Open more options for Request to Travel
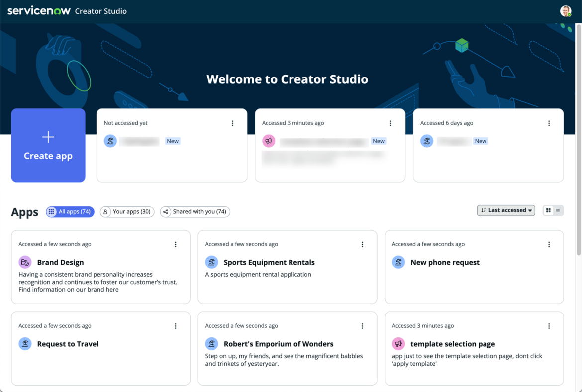 176,326
